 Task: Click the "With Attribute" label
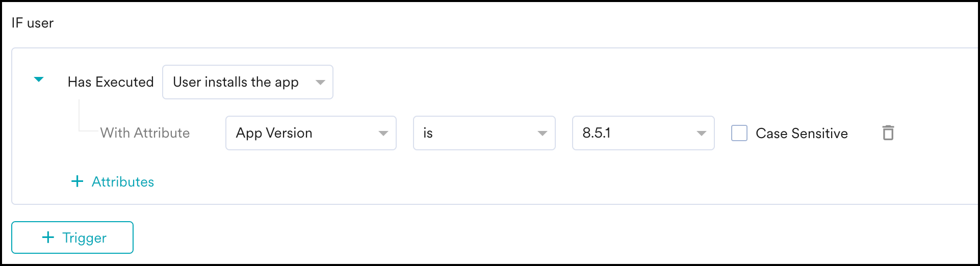click(145, 133)
